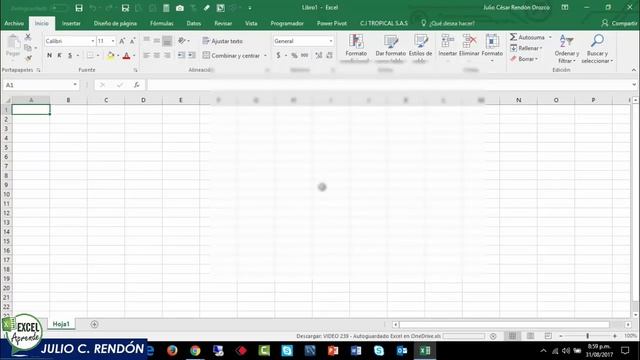640x360 pixels.
Task: Click Ajustar texto wrap text button
Action: coord(222,41)
